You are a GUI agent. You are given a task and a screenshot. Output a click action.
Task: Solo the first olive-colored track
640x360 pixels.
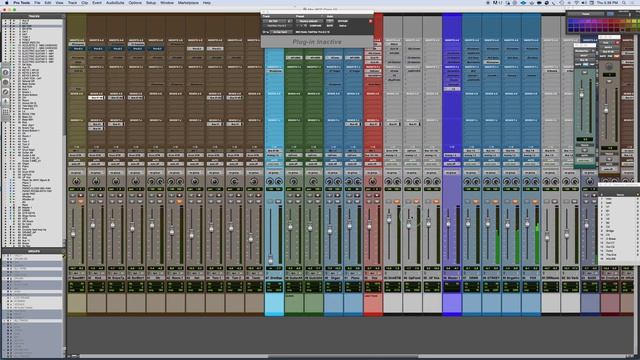coord(73,201)
